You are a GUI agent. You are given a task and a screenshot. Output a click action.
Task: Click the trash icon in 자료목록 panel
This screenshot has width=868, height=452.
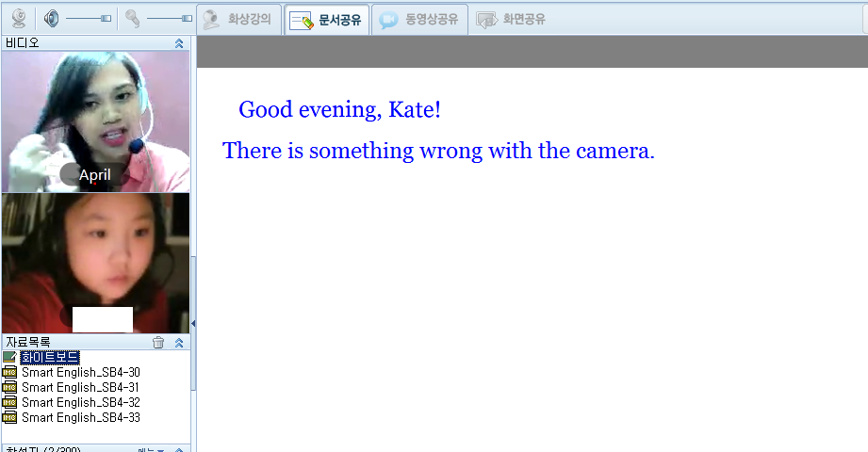(158, 343)
